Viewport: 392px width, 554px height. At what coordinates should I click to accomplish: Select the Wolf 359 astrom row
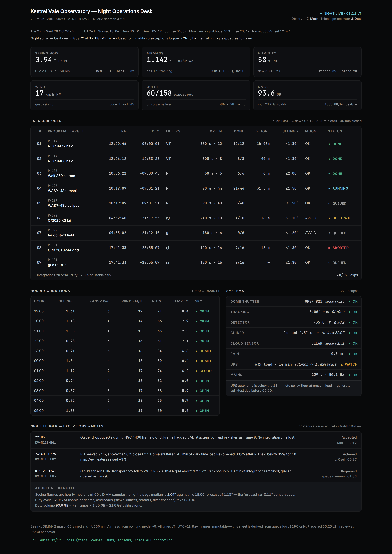pos(196,173)
